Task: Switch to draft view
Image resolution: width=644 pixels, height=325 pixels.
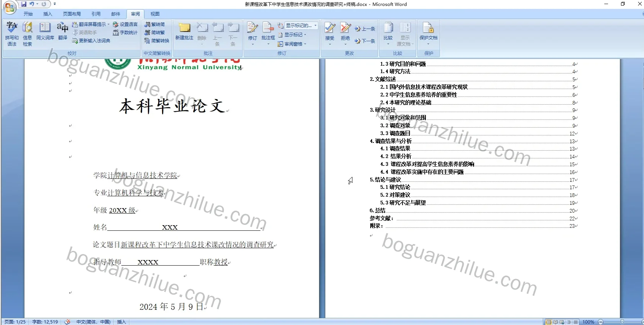Action: coord(575,322)
